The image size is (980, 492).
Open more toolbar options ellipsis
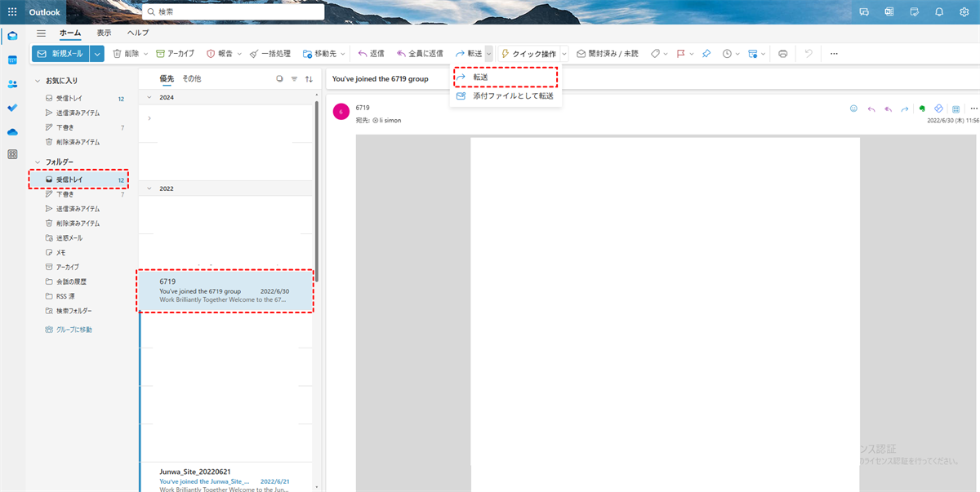(834, 53)
